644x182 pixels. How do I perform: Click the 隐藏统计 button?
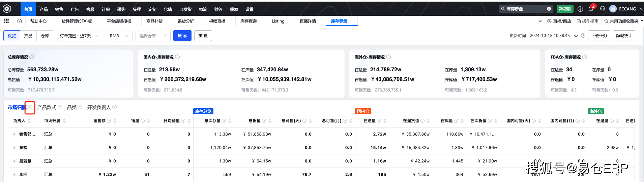pos(624,35)
